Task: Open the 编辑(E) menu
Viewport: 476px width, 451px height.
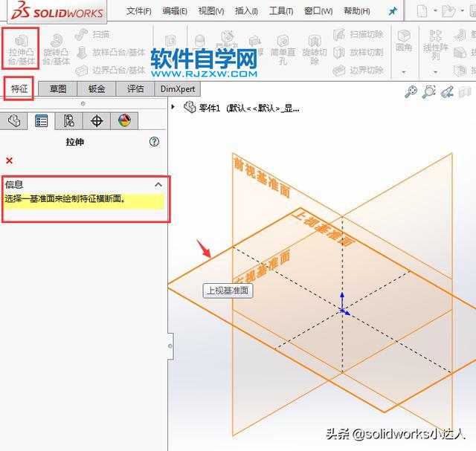Action: 175,11
